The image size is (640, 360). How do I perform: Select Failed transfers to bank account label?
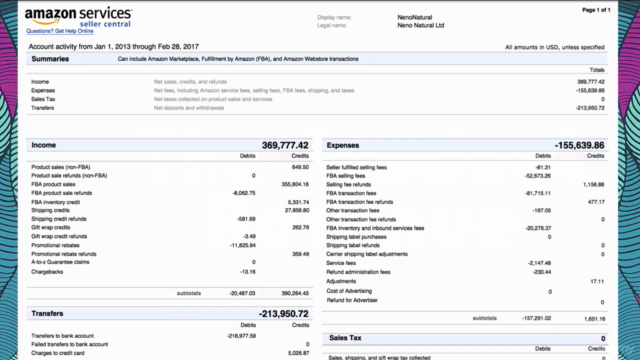(x=70, y=344)
